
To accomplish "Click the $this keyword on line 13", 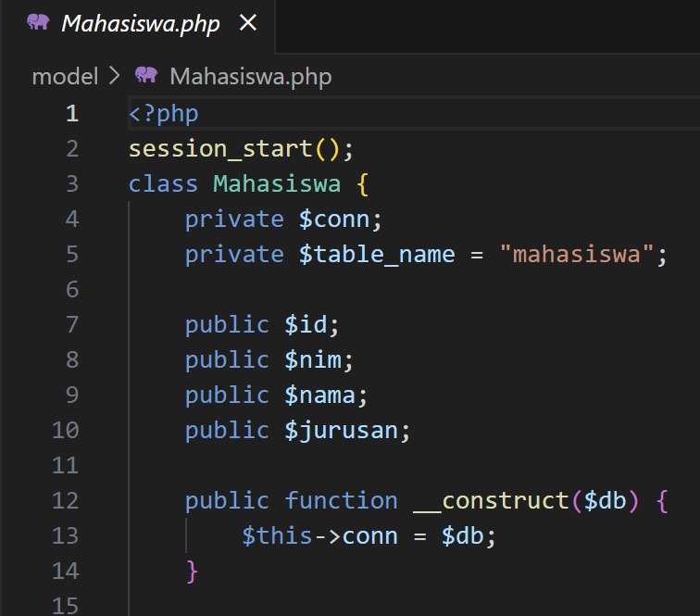I will pos(277,536).
